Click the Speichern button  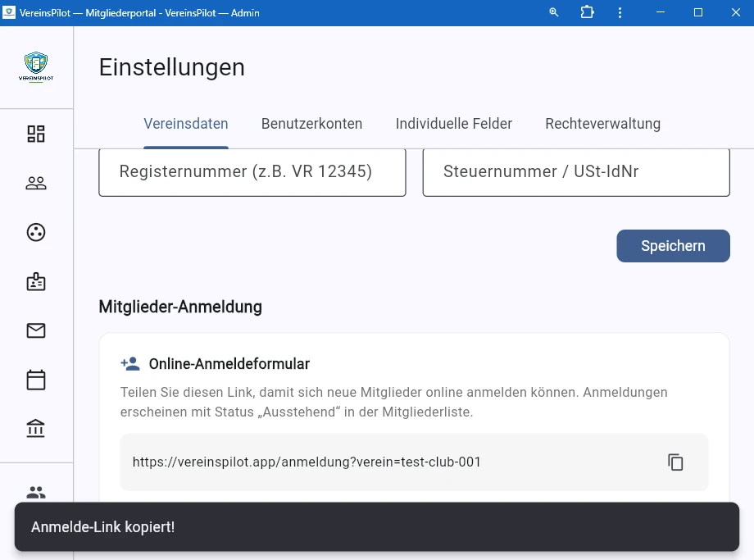tap(673, 246)
